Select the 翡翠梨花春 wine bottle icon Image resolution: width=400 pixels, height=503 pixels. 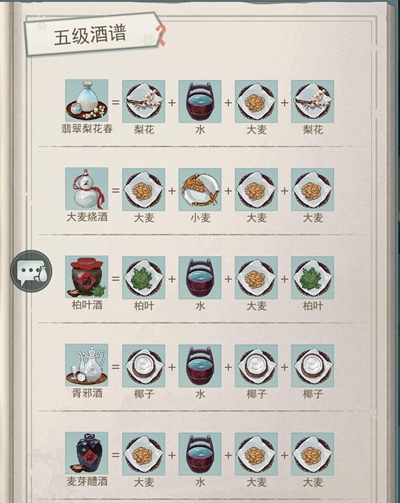coord(87,100)
